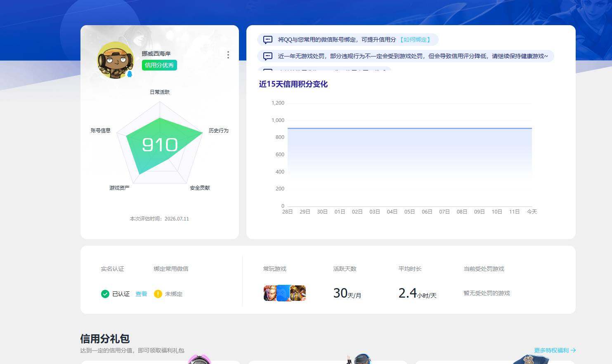Click the 1,000 value on chart y-axis
Screen dimensions: 612x364
click(x=278, y=120)
